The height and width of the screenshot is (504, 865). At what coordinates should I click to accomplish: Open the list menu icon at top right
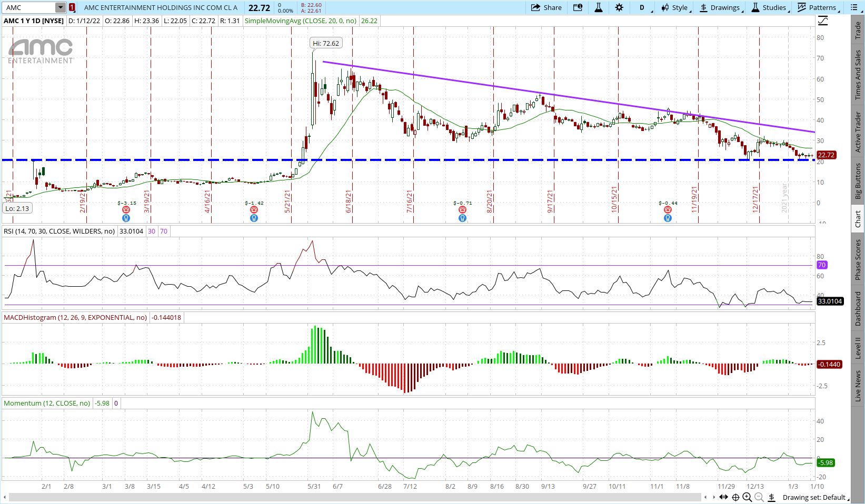(853, 7)
